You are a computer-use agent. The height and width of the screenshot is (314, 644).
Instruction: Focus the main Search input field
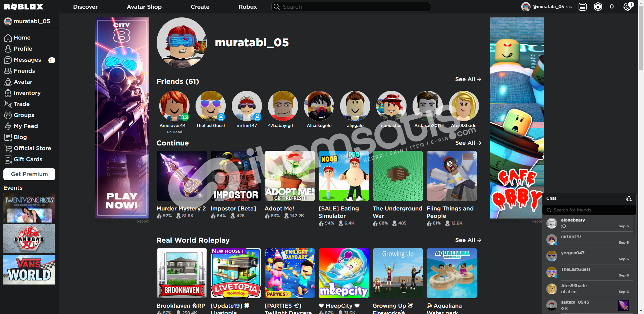[351, 7]
